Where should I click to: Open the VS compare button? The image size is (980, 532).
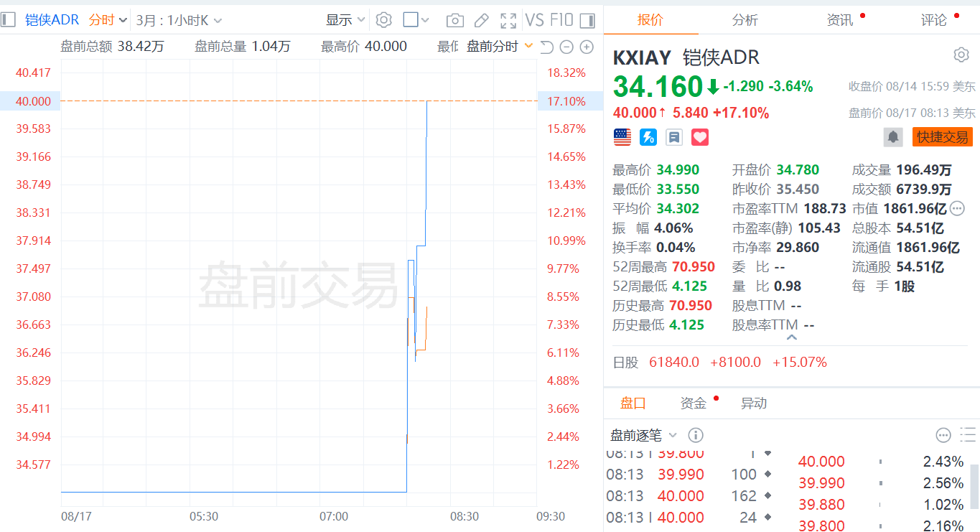pyautogui.click(x=534, y=20)
